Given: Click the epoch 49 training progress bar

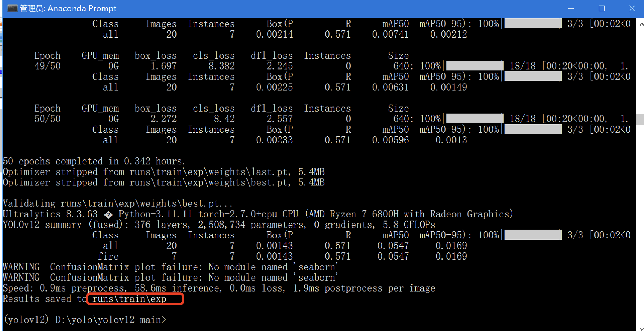Looking at the screenshot, I should click(475, 66).
